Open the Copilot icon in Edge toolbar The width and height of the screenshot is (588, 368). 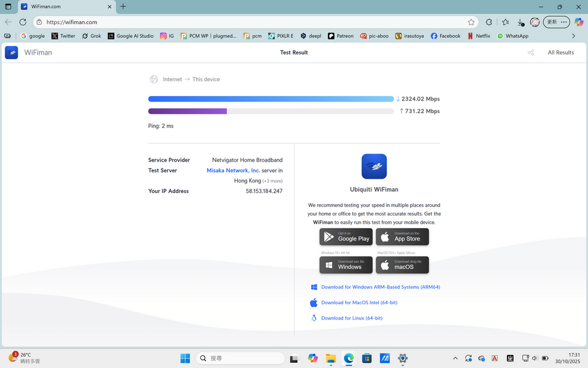click(x=579, y=22)
